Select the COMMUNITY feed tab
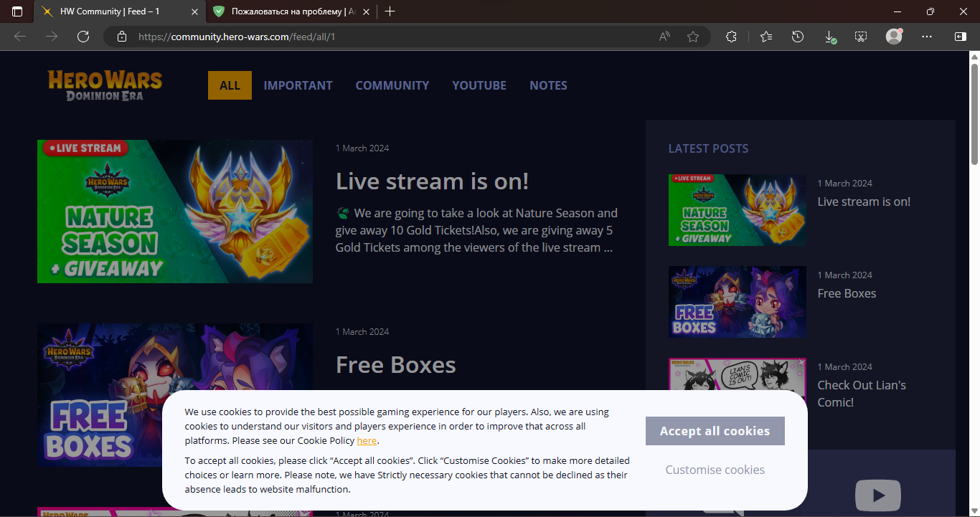980x517 pixels. tap(392, 85)
